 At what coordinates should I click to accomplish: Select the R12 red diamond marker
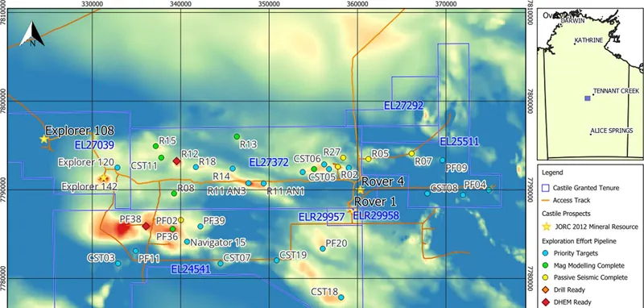[x=176, y=161]
